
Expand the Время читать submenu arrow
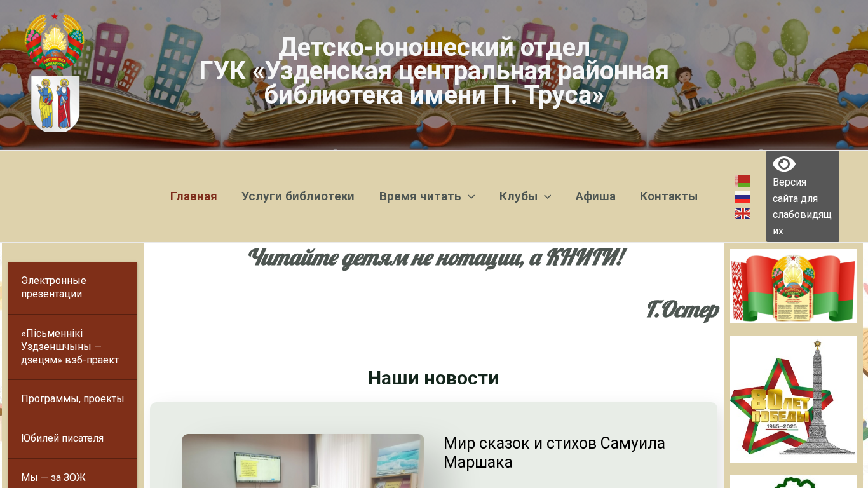(471, 197)
